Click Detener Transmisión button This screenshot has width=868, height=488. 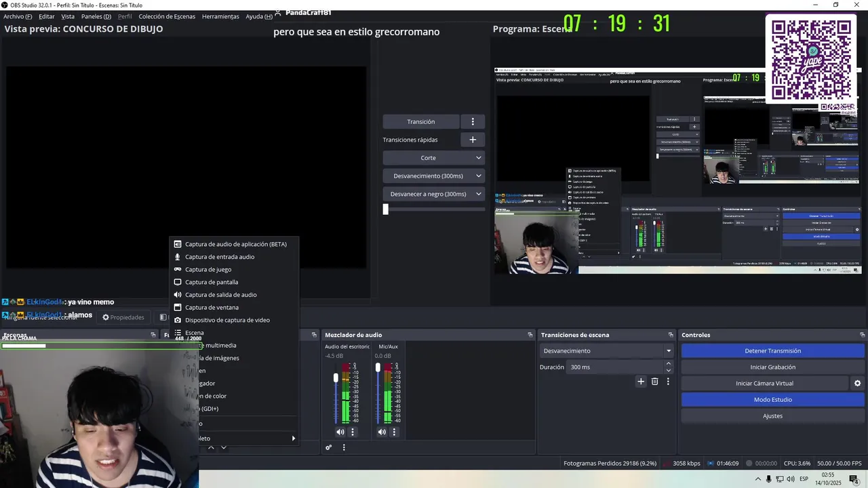773,351
